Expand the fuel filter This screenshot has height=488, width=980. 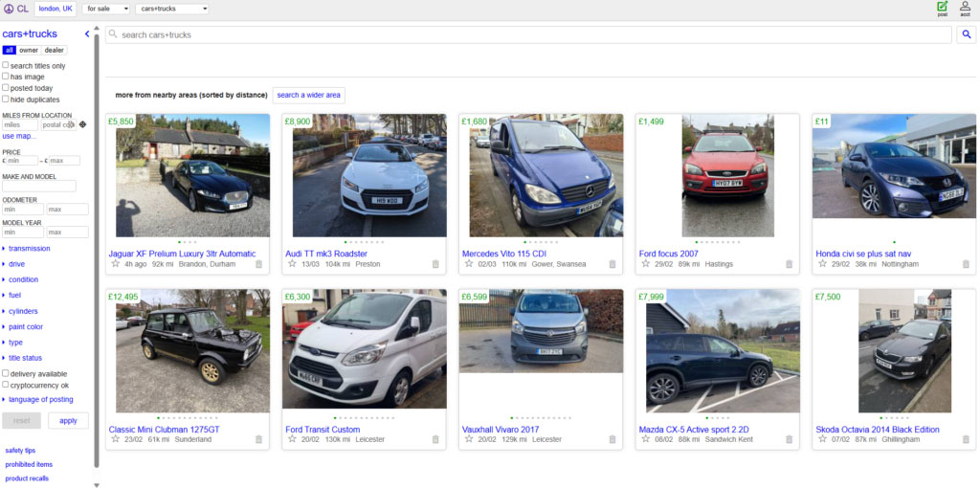(x=11, y=295)
